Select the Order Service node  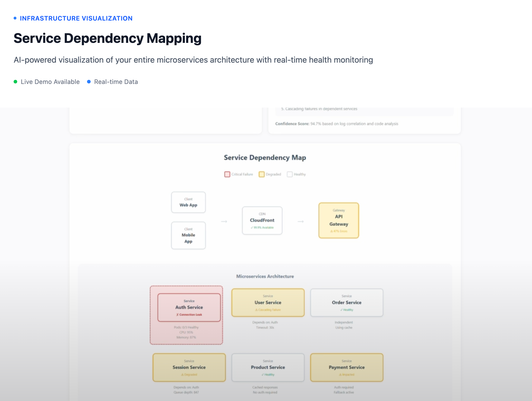pyautogui.click(x=346, y=303)
